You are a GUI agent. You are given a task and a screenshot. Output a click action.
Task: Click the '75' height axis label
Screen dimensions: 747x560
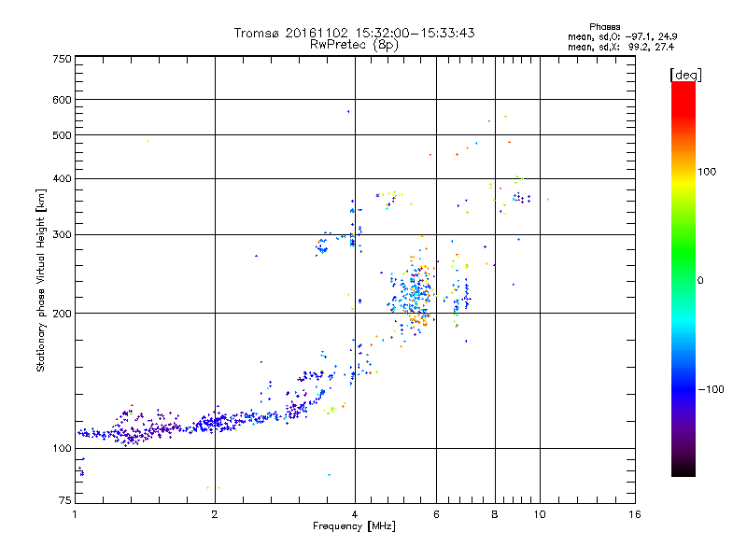65,500
